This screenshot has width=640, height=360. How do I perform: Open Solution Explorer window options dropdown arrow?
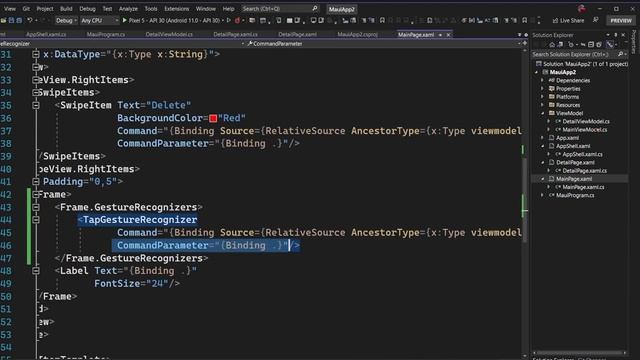click(x=608, y=35)
